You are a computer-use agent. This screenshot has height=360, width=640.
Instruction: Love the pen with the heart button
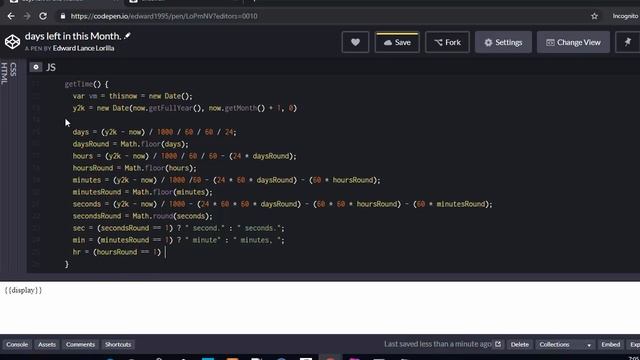pyautogui.click(x=355, y=42)
